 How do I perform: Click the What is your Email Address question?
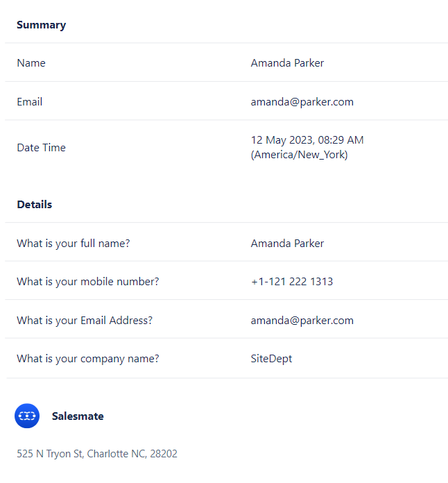(x=85, y=321)
